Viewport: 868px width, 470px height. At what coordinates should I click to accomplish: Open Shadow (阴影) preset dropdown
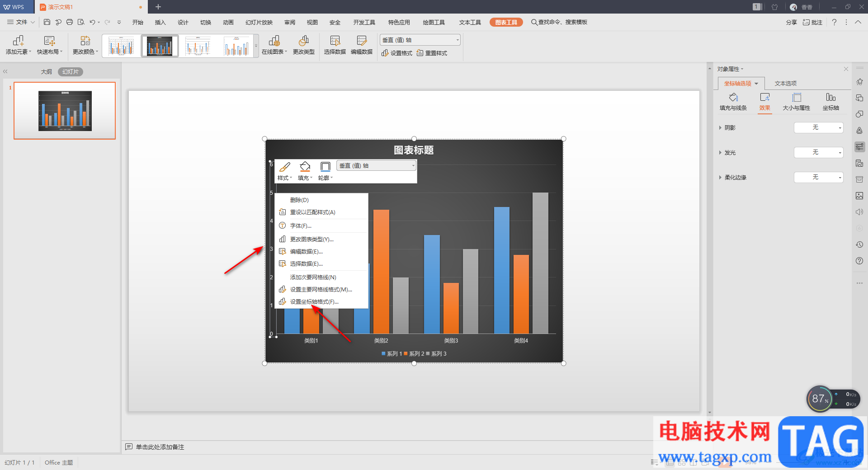pyautogui.click(x=819, y=128)
